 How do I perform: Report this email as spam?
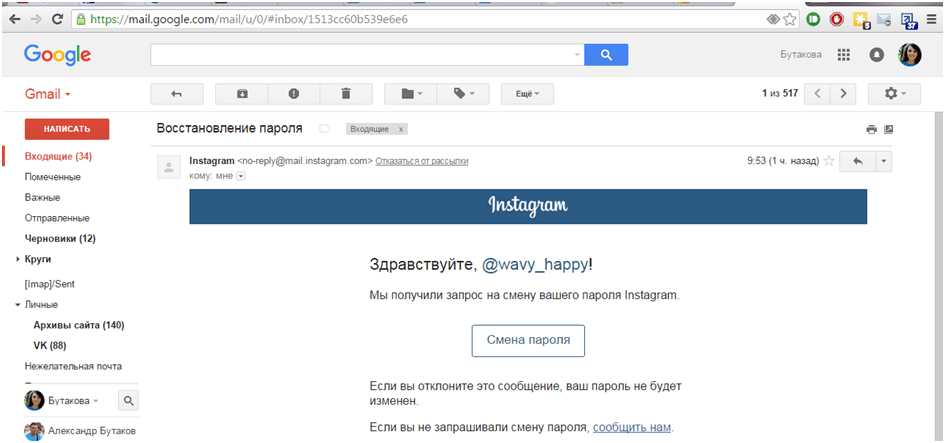[294, 94]
